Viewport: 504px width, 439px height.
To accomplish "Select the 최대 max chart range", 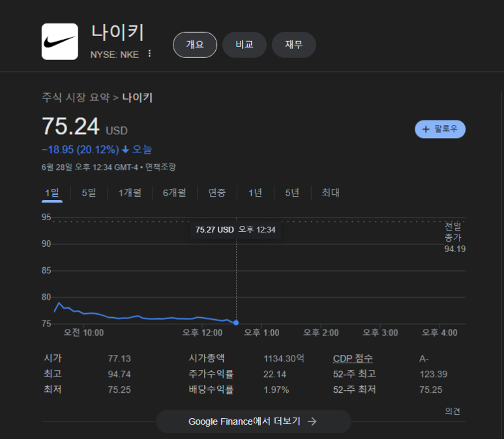I will pyautogui.click(x=331, y=193).
